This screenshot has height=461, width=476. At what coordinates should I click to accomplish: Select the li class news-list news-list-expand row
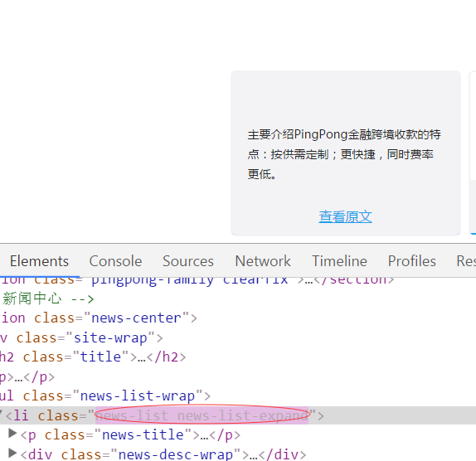(238, 415)
